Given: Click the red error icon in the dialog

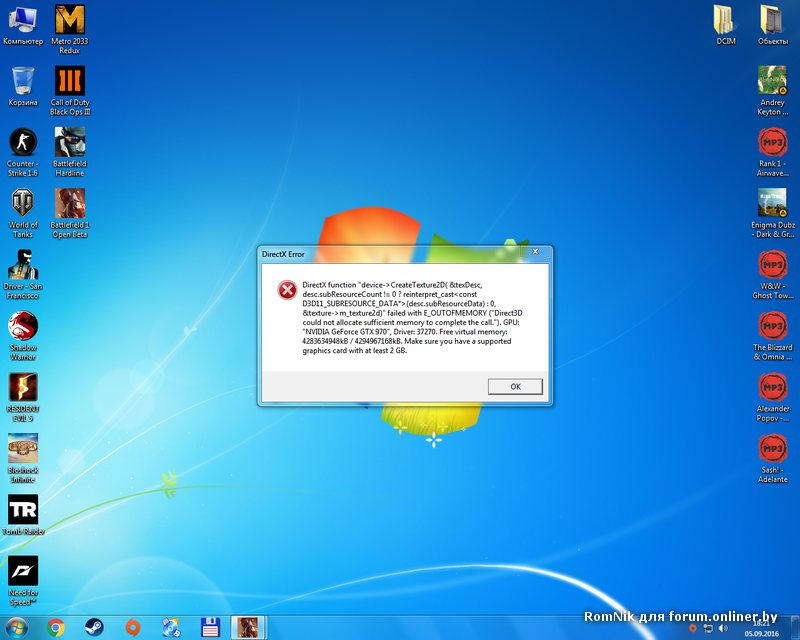Looking at the screenshot, I should [287, 290].
